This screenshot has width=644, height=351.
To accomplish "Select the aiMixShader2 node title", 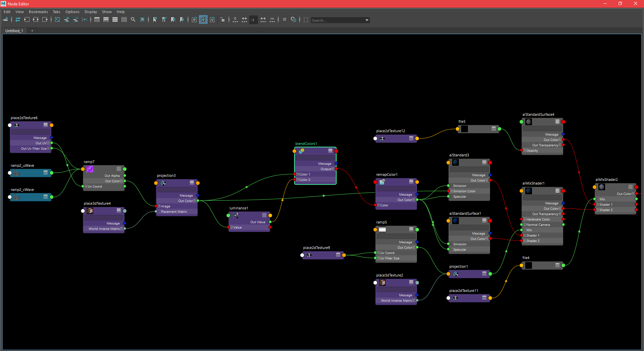I will pos(606,180).
